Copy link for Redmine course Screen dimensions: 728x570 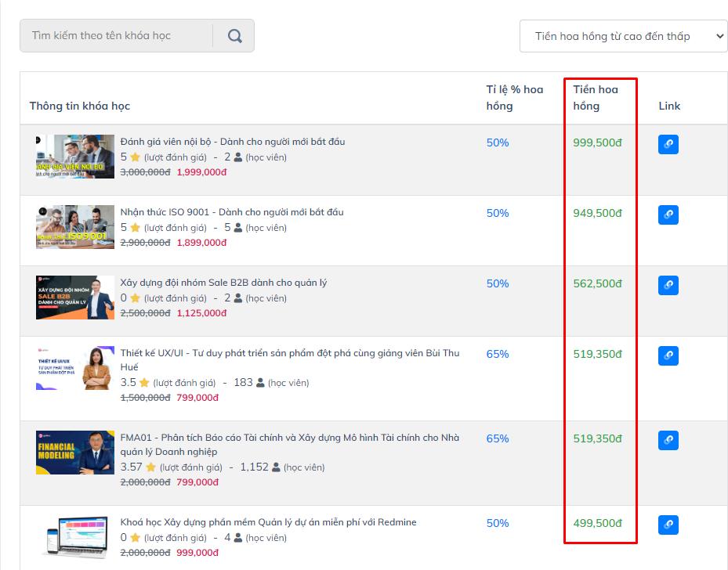point(668,525)
